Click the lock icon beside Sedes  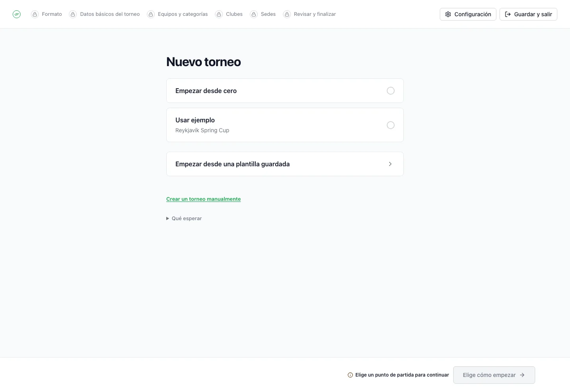pyautogui.click(x=254, y=14)
